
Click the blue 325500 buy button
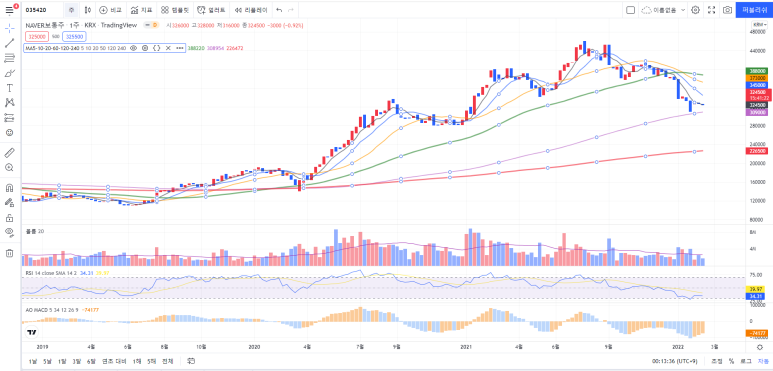[x=74, y=36]
